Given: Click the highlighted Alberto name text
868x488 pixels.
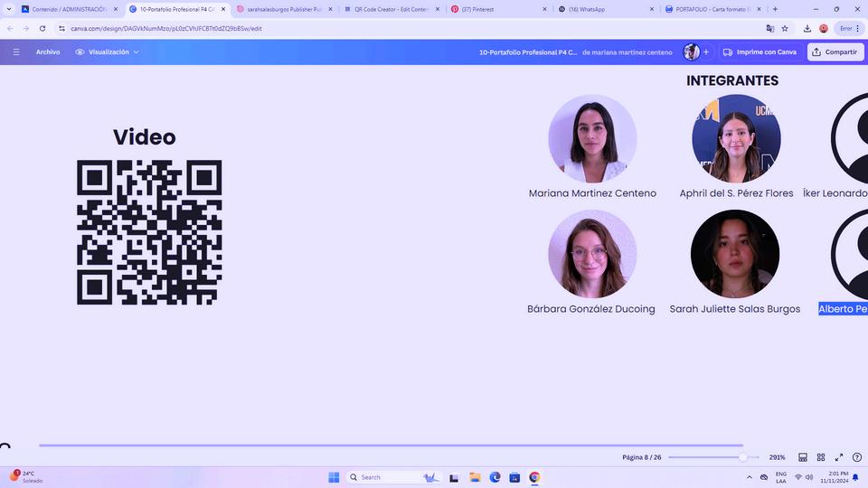Looking at the screenshot, I should pos(843,309).
